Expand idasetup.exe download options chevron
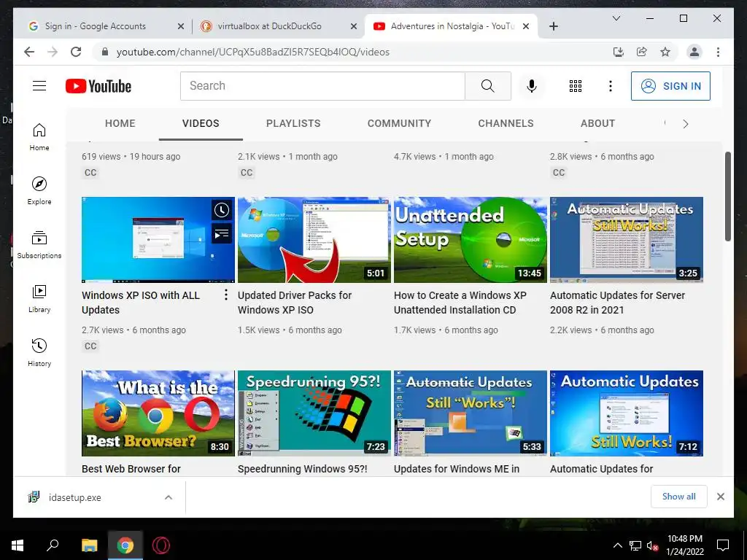This screenshot has width=747, height=560. [169, 497]
